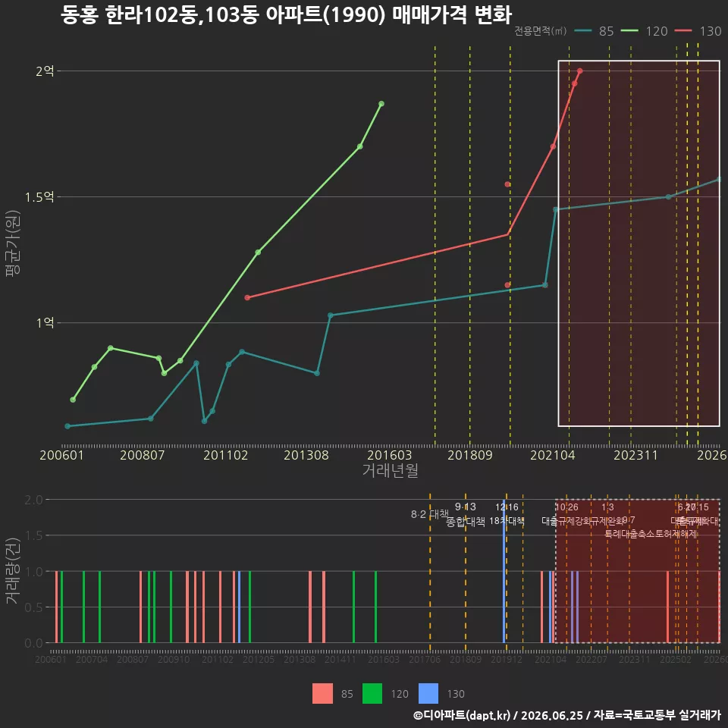Select the red 85 legend swatch below

pyautogui.click(x=322, y=694)
